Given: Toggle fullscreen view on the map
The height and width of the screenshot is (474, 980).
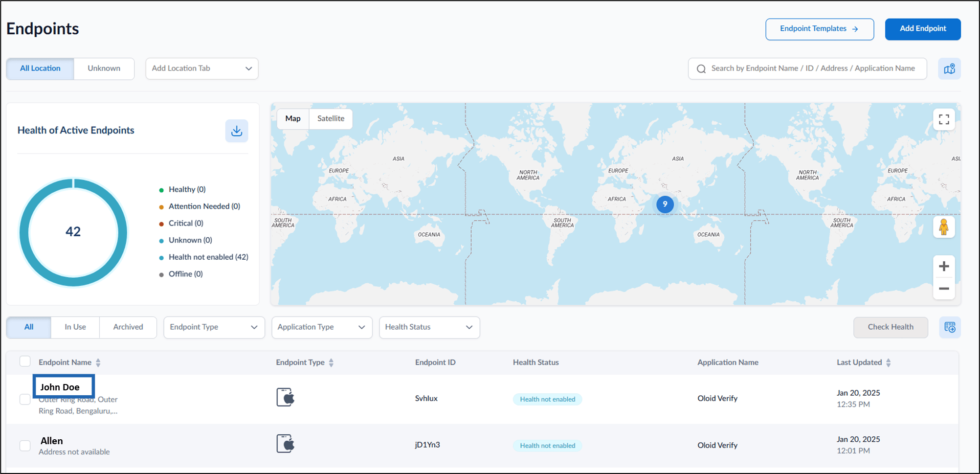Looking at the screenshot, I should (944, 119).
